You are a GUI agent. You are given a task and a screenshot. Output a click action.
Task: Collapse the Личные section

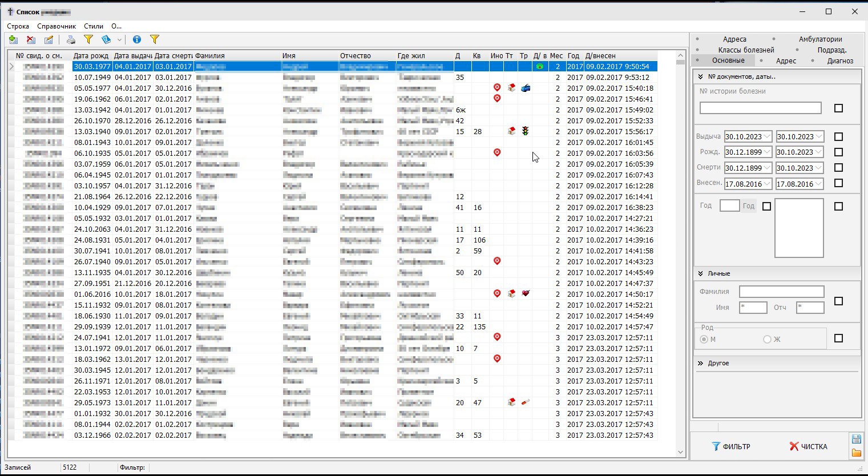click(x=700, y=273)
